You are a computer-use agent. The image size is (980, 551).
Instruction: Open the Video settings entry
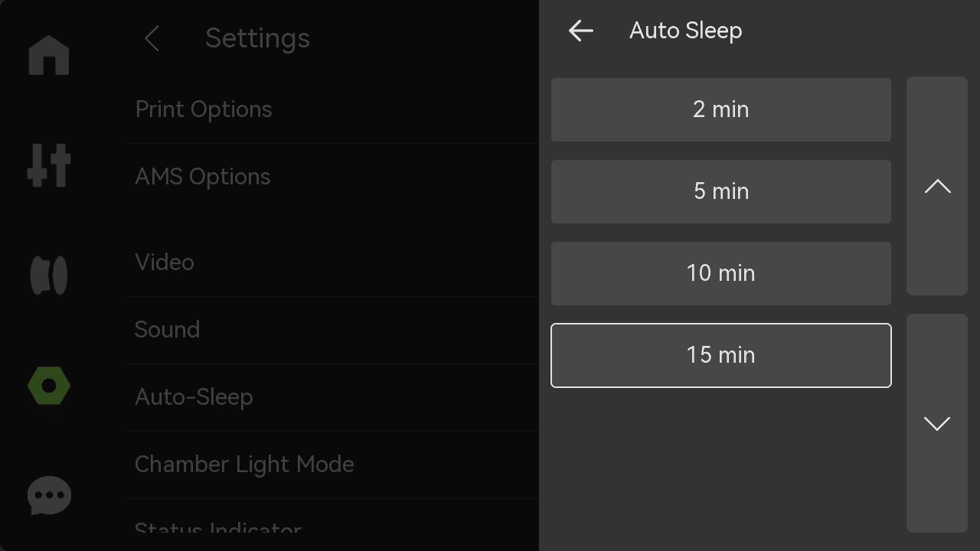333,262
